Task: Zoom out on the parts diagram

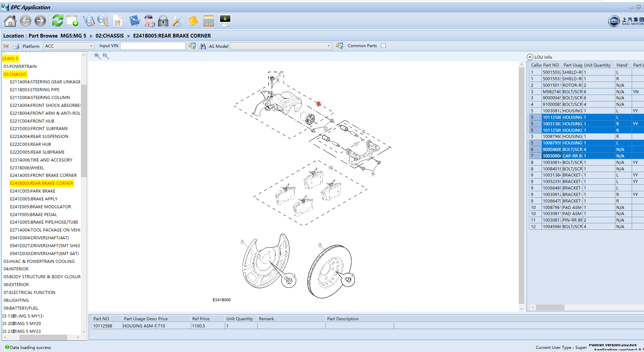Action: click(106, 56)
